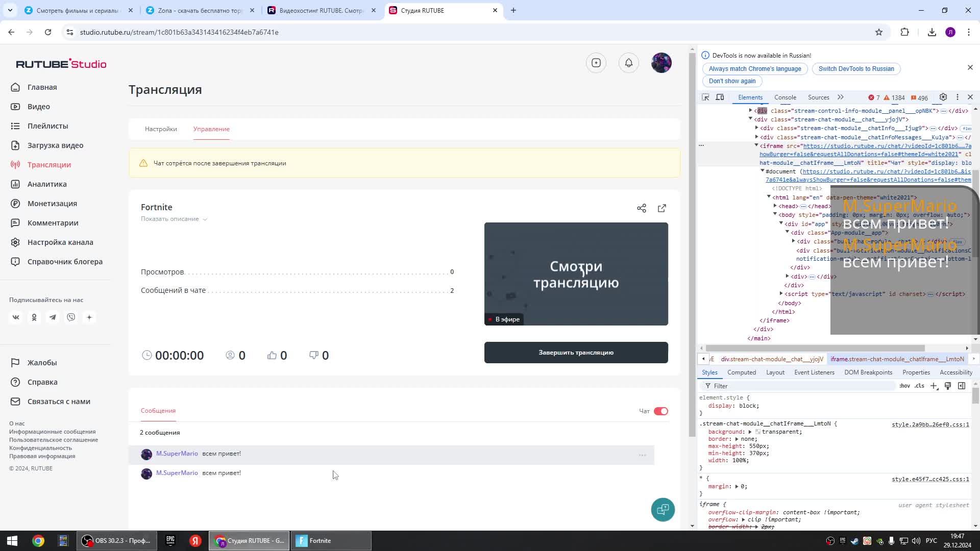Viewport: 980px width, 551px height.
Task: Open the teal support chat bubble
Action: coord(663,510)
